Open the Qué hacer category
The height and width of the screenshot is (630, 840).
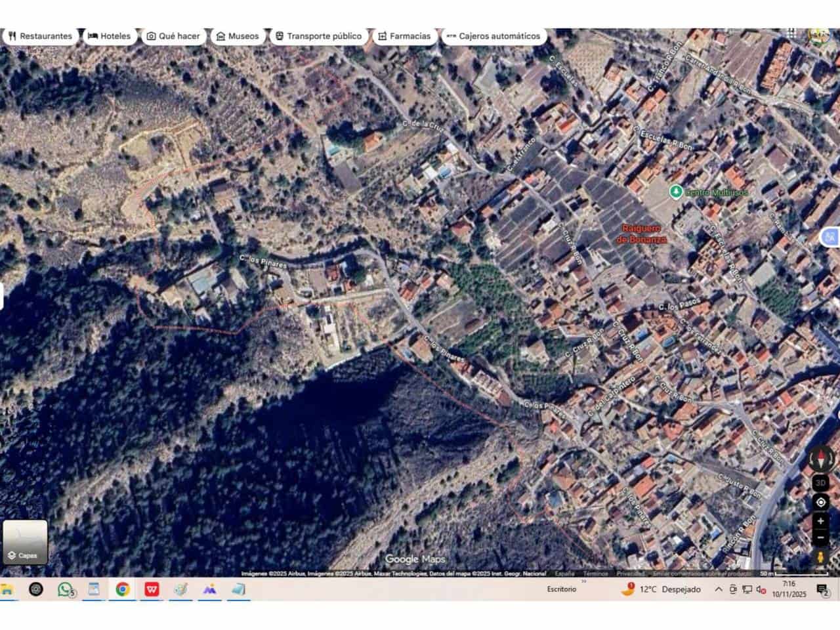(173, 36)
